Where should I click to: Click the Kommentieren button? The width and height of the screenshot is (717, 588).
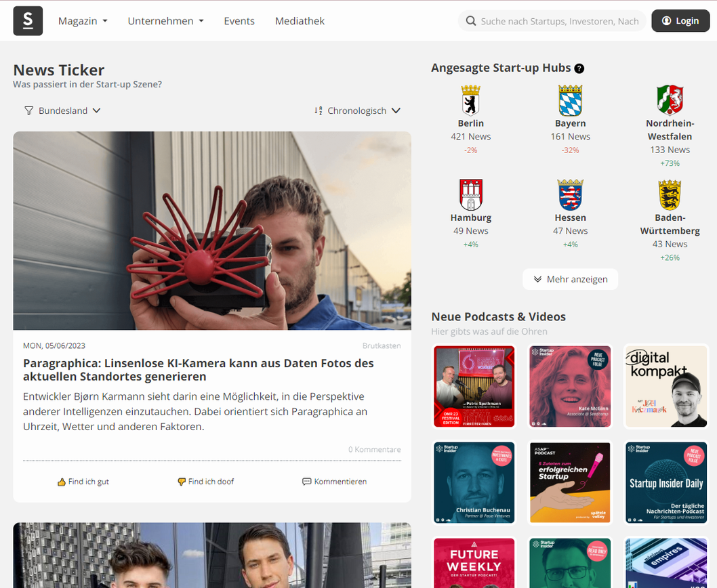(334, 482)
